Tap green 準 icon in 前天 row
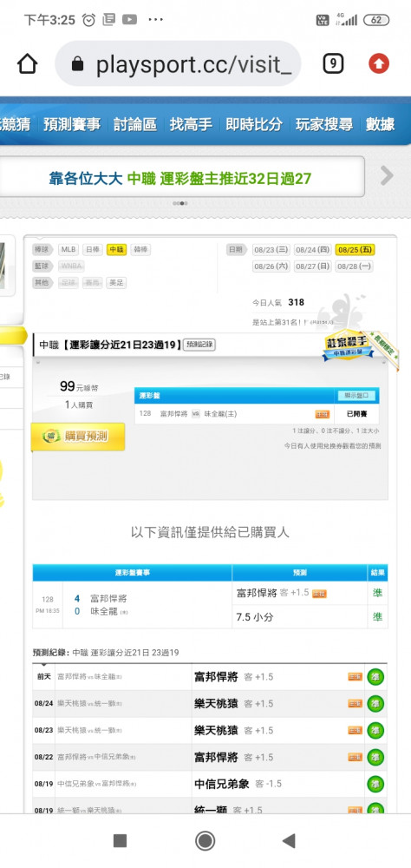The height and width of the screenshot is (868, 411). coord(375,676)
